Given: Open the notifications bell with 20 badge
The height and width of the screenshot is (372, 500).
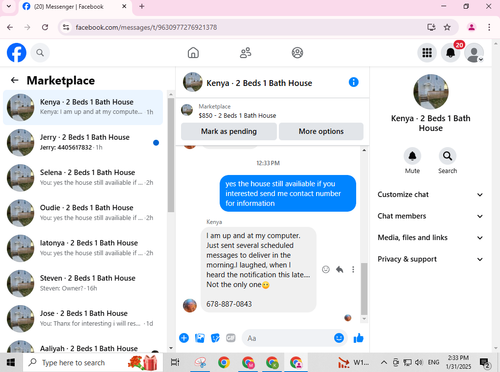Looking at the screenshot, I should coord(451,53).
